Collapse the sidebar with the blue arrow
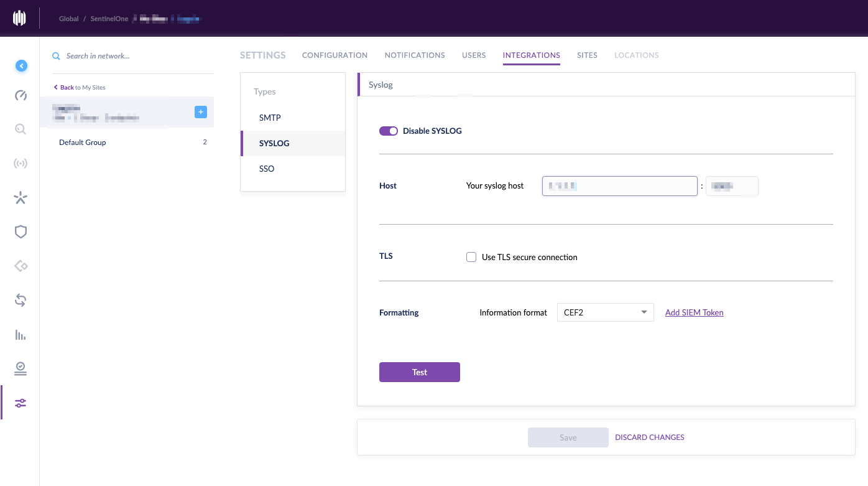The height and width of the screenshot is (486, 868). click(21, 65)
